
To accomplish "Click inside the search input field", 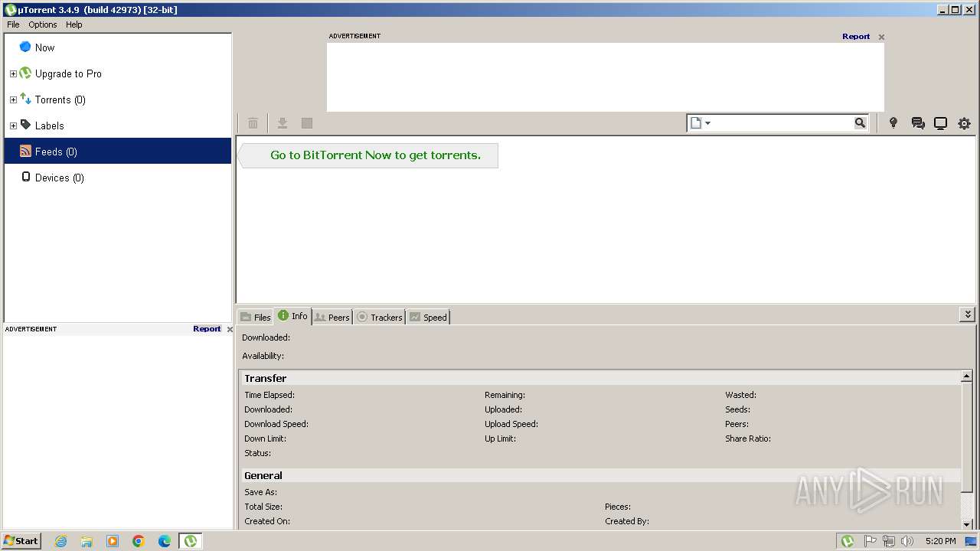I will 783,122.
